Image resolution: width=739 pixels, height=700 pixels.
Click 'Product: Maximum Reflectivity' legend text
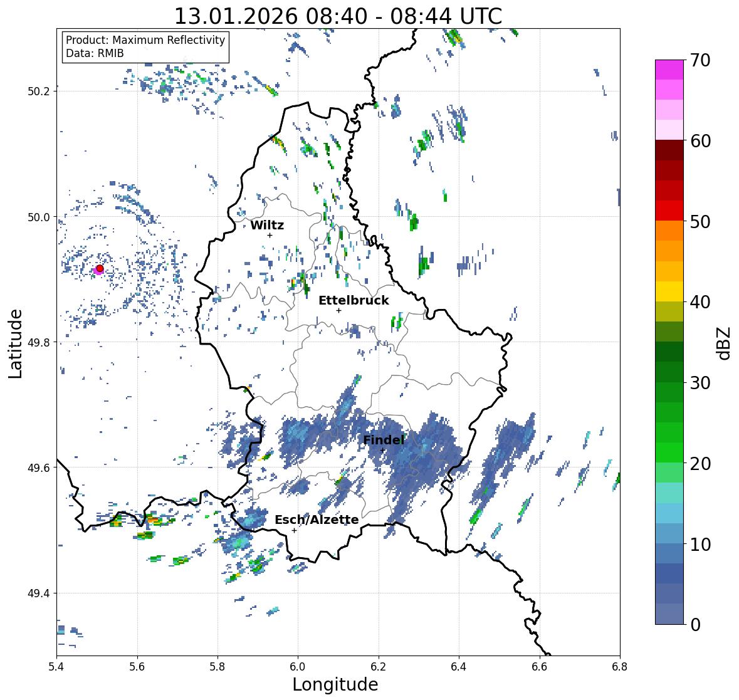pos(145,40)
